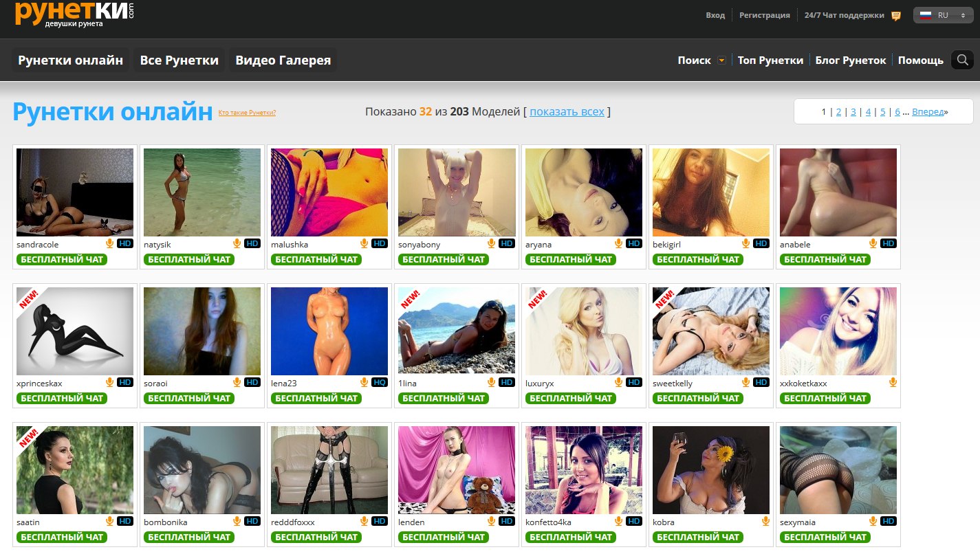Viewport: 980px width, 554px height.
Task: Click the HD badge next to saatin
Action: 125,521
